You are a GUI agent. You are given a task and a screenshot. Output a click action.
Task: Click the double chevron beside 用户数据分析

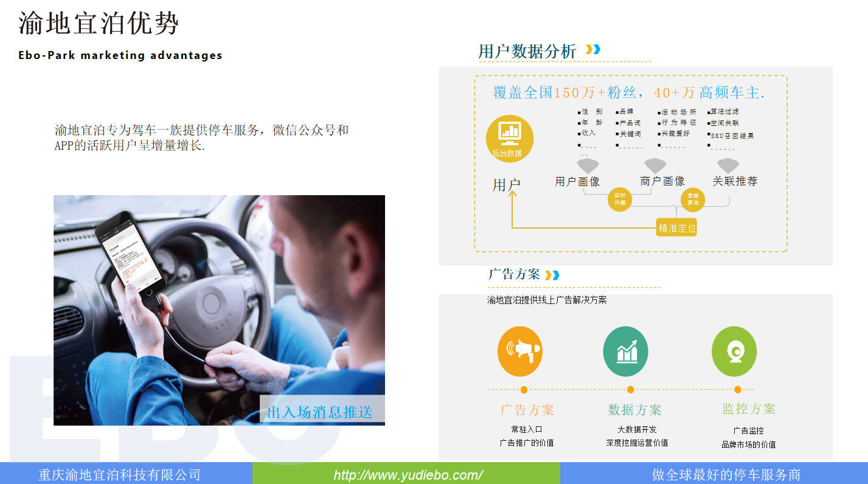tap(592, 50)
